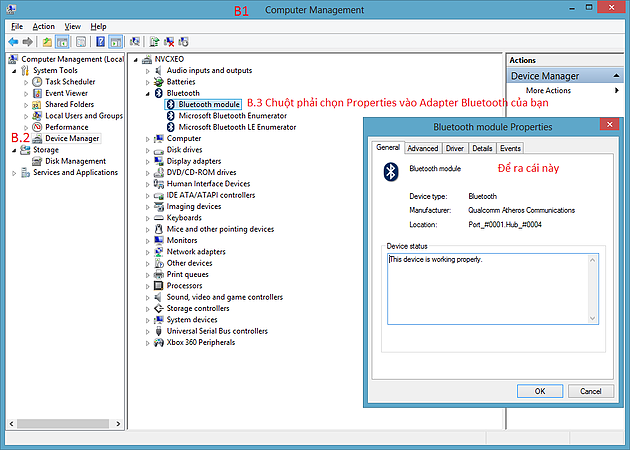
Task: Click the up-one-level folder toolbar icon
Action: [x=47, y=42]
